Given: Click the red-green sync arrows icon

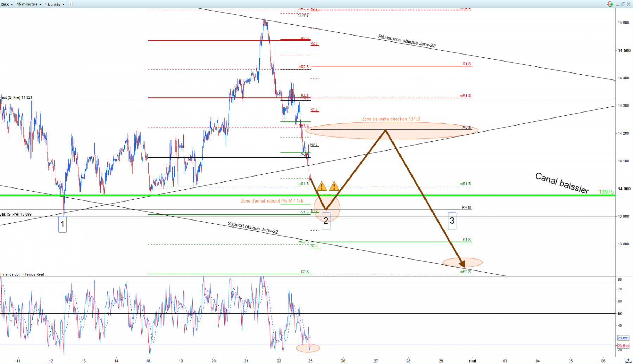Looking at the screenshot, I should point(610,4).
